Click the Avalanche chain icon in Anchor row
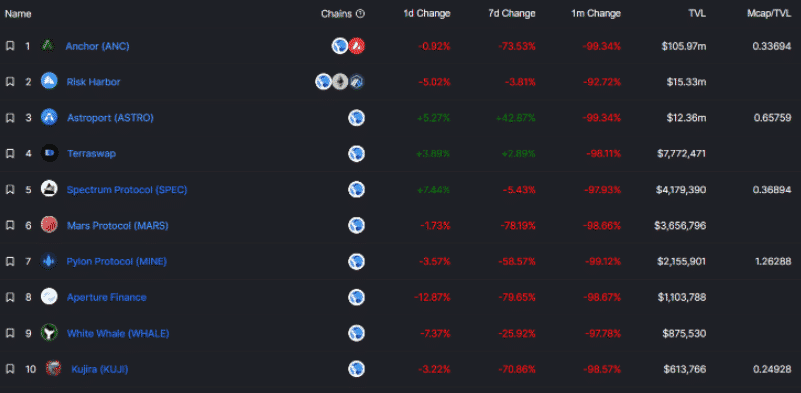801x393 pixels. click(x=357, y=46)
